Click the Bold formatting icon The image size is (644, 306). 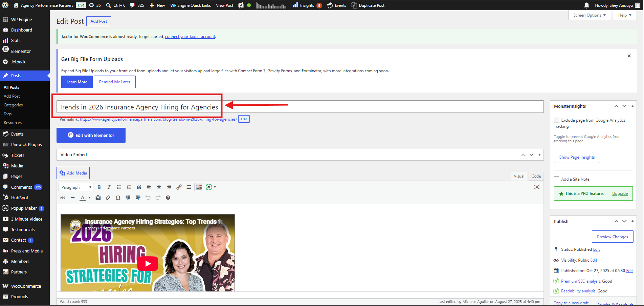pyautogui.click(x=99, y=187)
